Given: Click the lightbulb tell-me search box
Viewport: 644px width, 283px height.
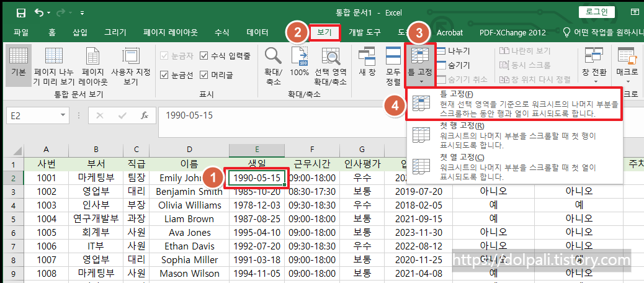Looking at the screenshot, I should [603, 32].
